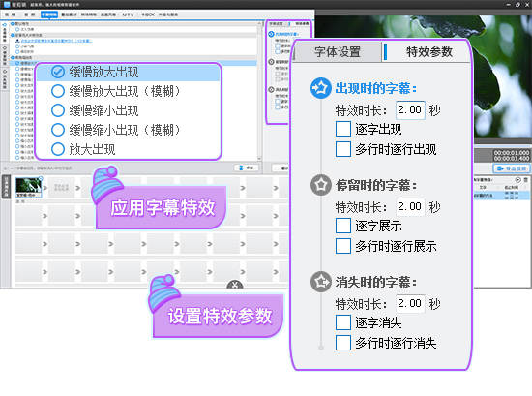Tick the 多行时逐行展示 checkbox
The width and height of the screenshot is (532, 396).
343,246
